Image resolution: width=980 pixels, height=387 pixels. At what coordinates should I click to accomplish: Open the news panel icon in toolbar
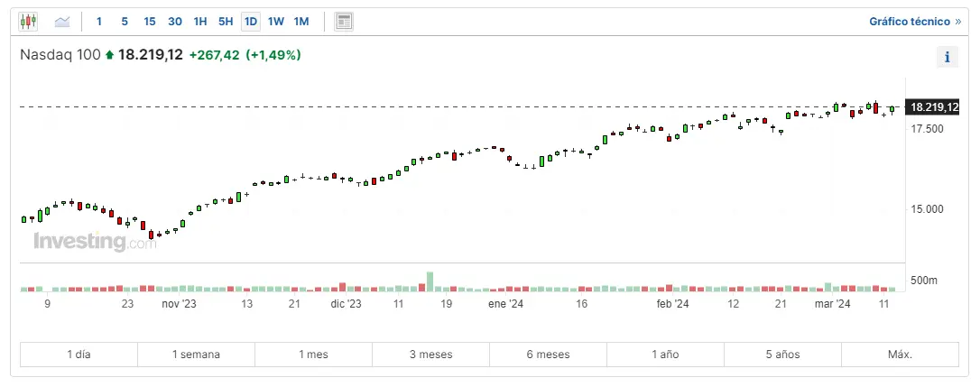pos(343,21)
